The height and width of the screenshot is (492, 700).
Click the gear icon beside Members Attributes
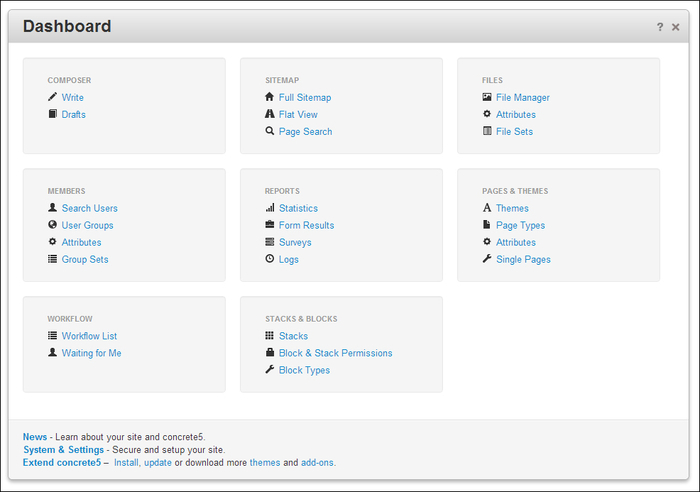[52, 242]
